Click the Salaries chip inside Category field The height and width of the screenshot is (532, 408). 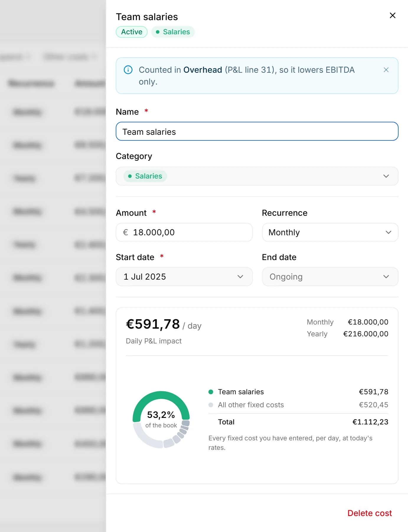click(145, 176)
